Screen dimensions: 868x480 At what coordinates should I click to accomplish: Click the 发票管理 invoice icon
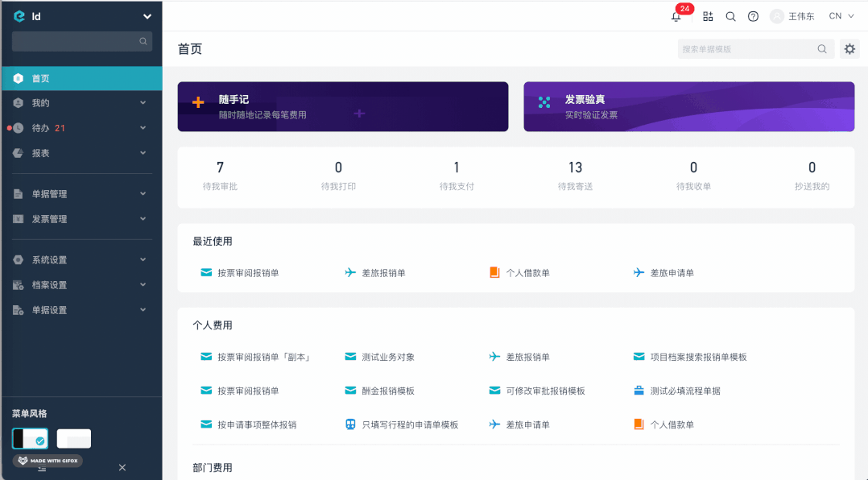(19, 219)
